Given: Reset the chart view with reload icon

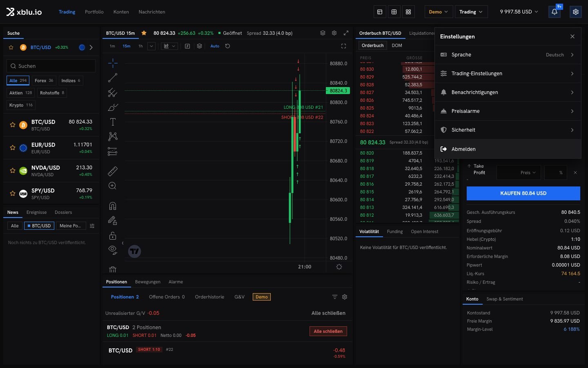Looking at the screenshot, I should [x=228, y=46].
